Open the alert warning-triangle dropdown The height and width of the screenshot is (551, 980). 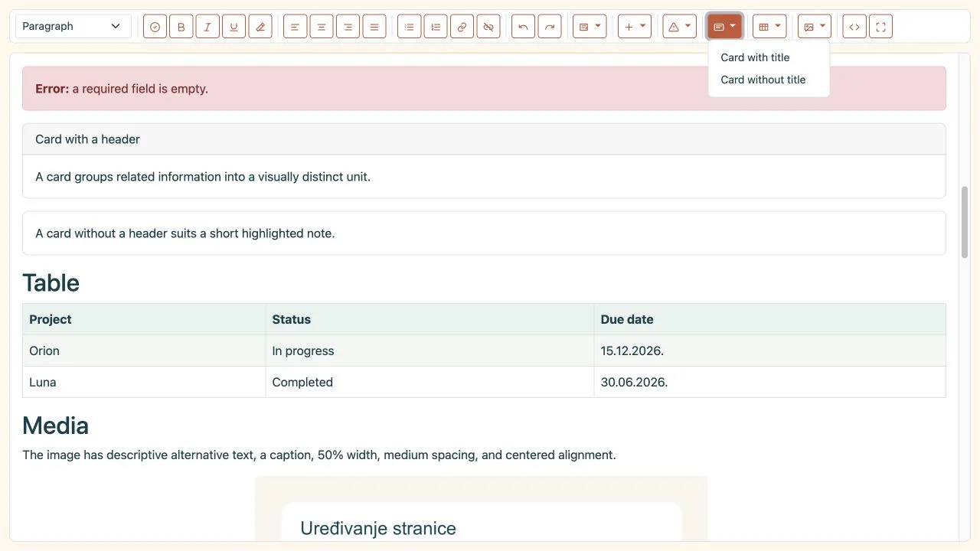(680, 27)
